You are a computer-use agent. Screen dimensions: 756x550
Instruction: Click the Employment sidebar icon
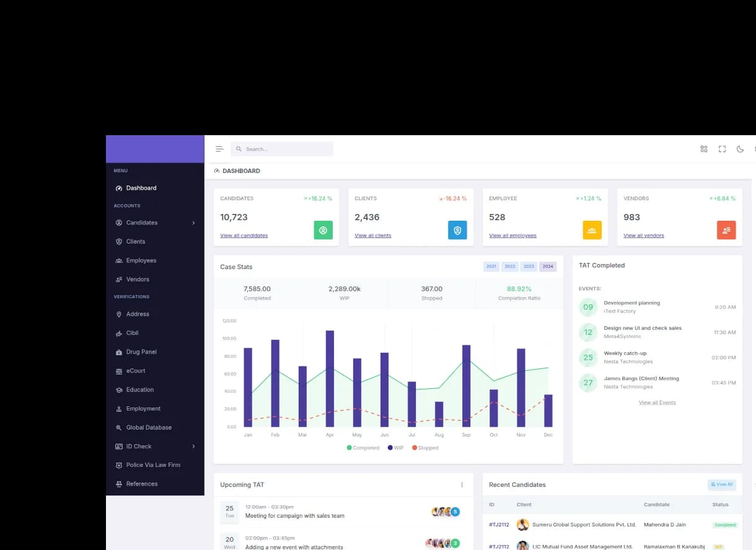(119, 409)
